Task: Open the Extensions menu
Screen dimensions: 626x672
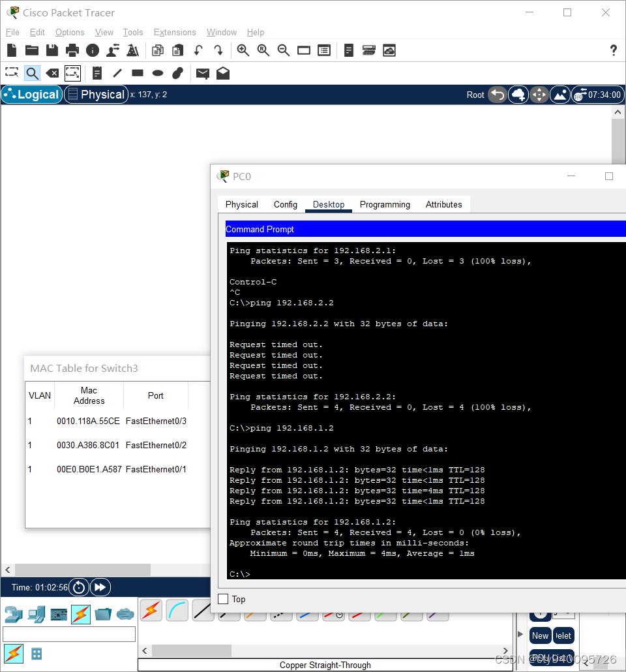Action: (175, 32)
